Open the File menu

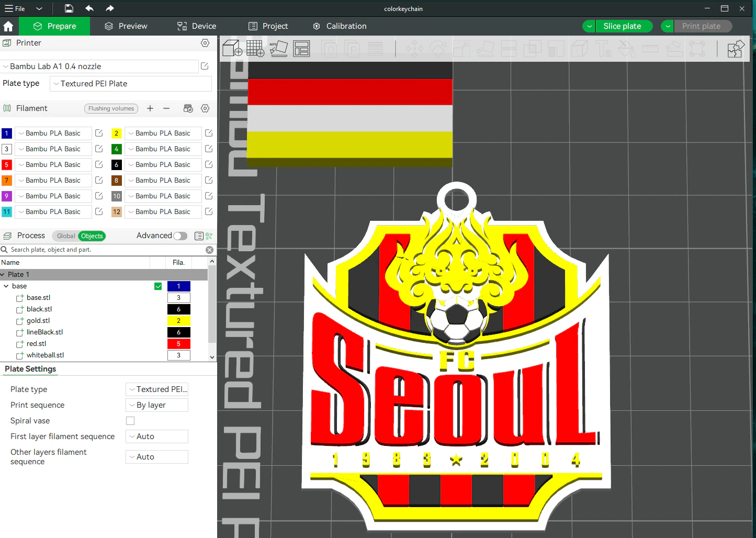pyautogui.click(x=15, y=9)
